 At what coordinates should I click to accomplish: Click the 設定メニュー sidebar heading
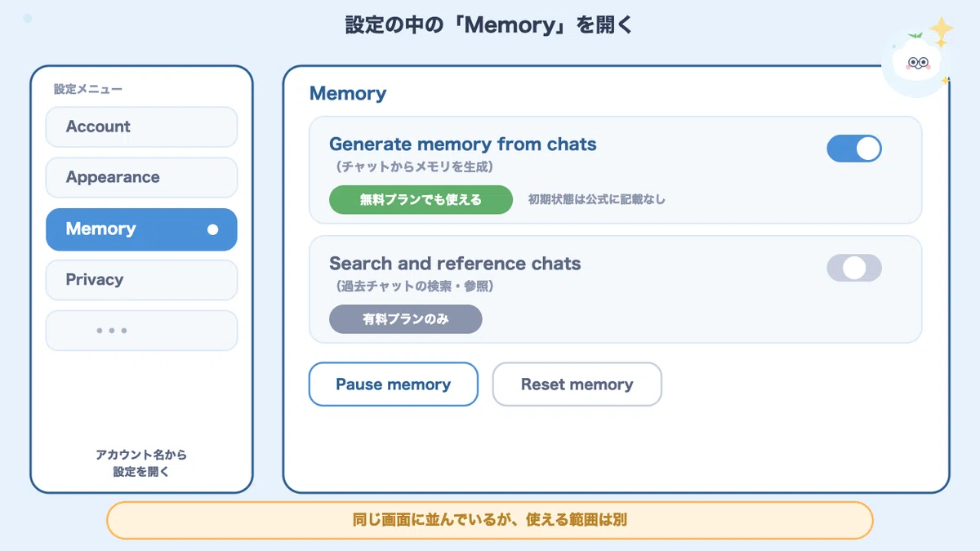pos(88,89)
